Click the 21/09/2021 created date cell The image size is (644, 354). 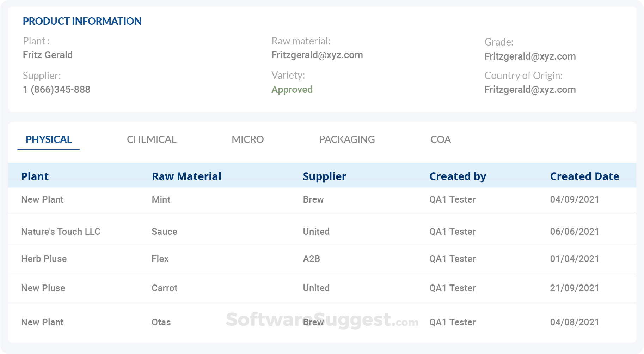click(x=574, y=288)
